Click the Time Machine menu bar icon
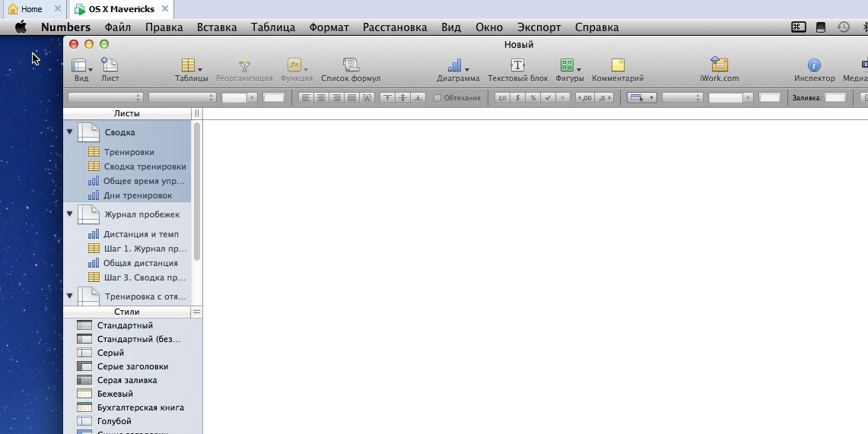 coord(843,27)
